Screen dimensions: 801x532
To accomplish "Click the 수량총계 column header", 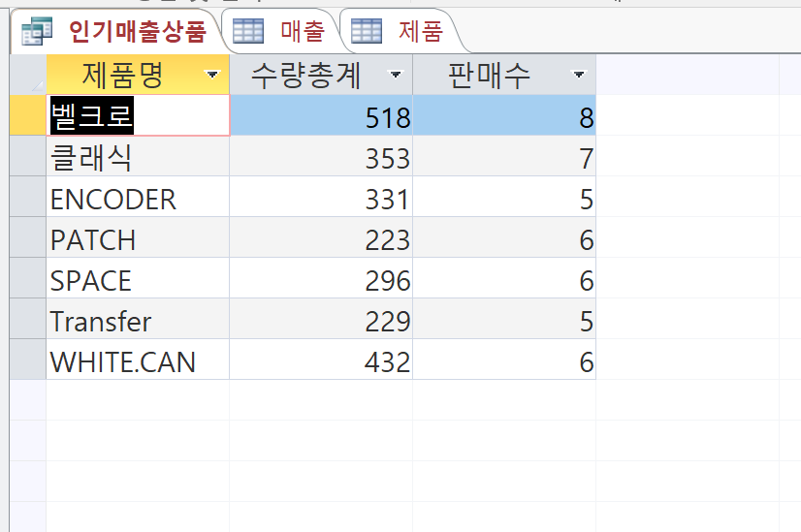I will tap(305, 75).
